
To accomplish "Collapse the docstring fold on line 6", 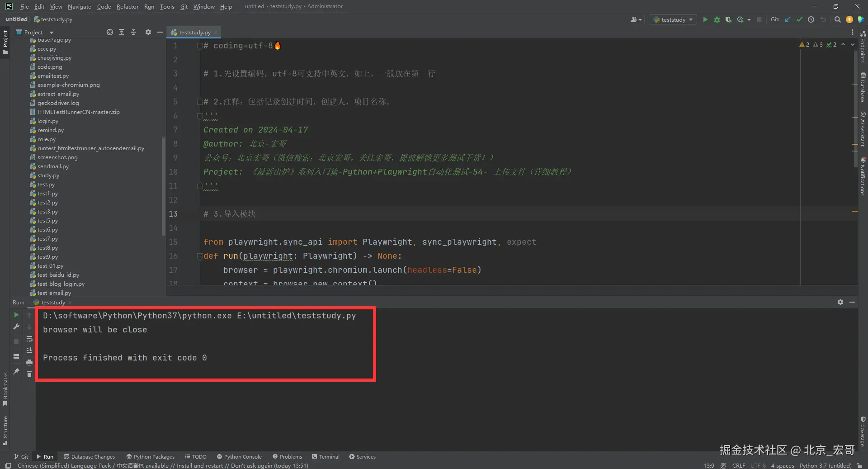I will click(x=199, y=116).
